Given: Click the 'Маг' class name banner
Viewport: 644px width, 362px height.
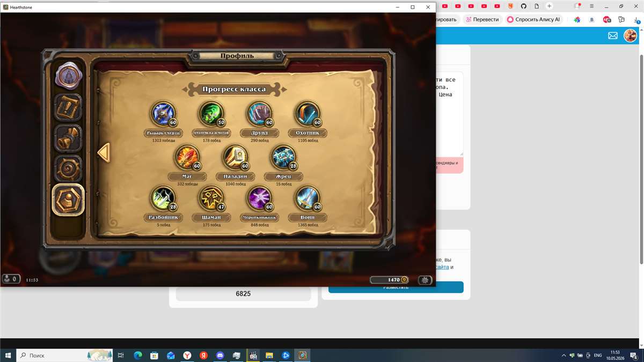Looking at the screenshot, I should click(187, 176).
